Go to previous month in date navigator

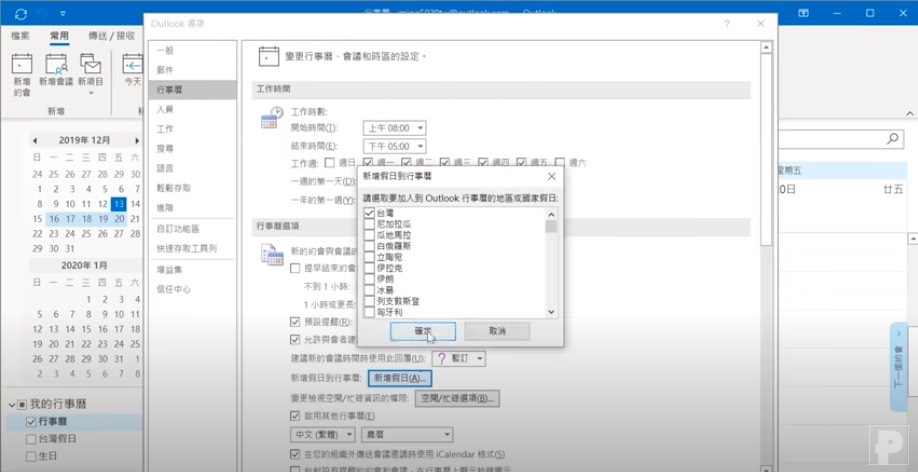pyautogui.click(x=35, y=141)
